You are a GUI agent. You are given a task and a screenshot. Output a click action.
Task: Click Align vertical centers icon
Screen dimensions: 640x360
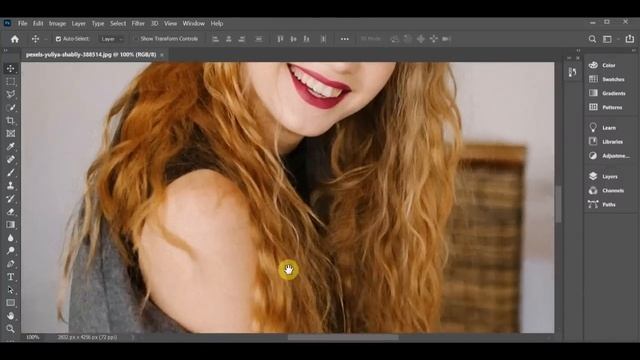pyautogui.click(x=293, y=39)
